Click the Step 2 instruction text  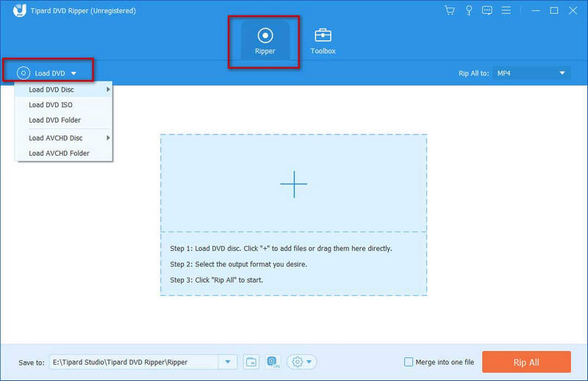point(238,264)
